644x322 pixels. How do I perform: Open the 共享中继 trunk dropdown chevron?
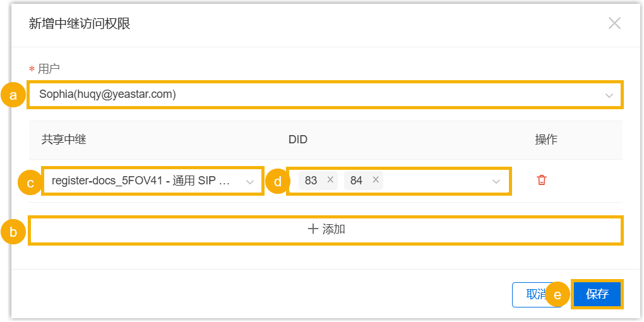(x=250, y=182)
